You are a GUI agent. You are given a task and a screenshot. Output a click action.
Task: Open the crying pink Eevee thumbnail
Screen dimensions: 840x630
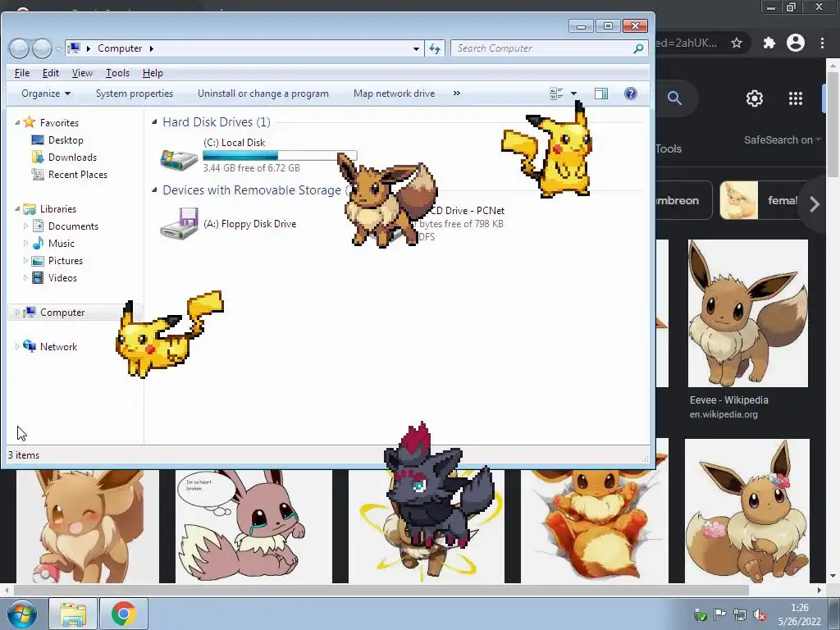click(253, 526)
